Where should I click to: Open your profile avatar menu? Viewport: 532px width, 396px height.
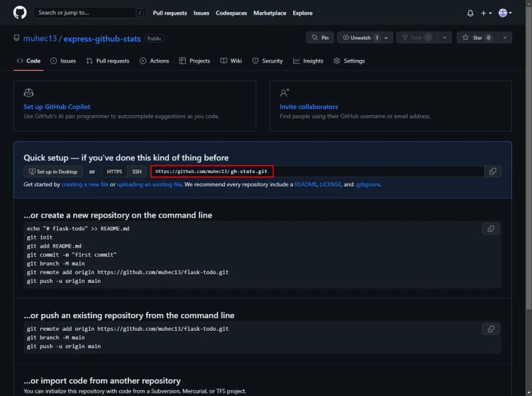504,12
